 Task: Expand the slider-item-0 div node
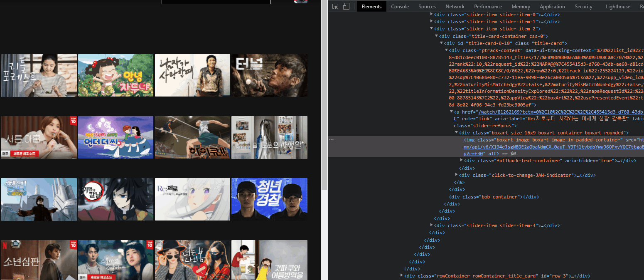[x=432, y=14]
